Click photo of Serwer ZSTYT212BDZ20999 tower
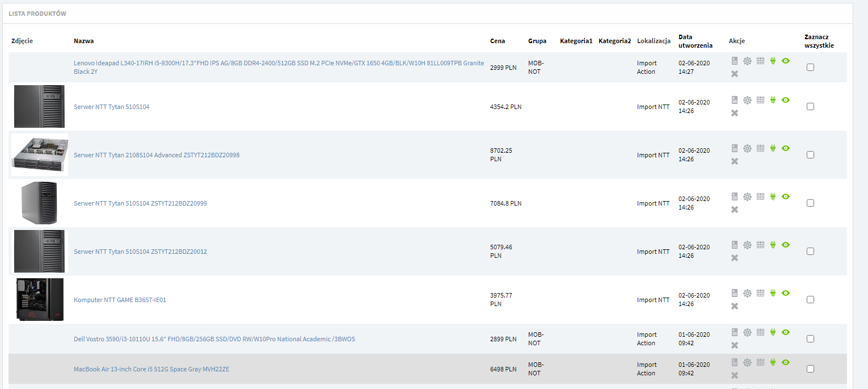 (x=39, y=203)
